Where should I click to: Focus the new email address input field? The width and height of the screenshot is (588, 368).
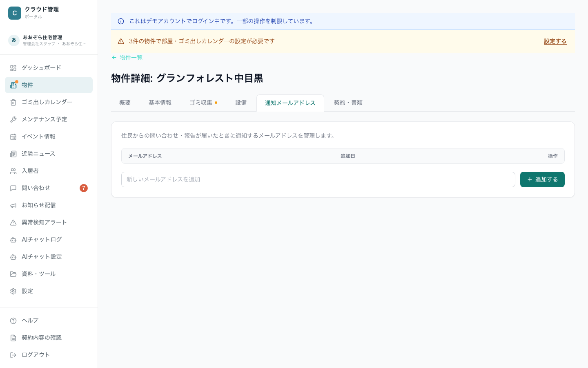[x=318, y=180]
